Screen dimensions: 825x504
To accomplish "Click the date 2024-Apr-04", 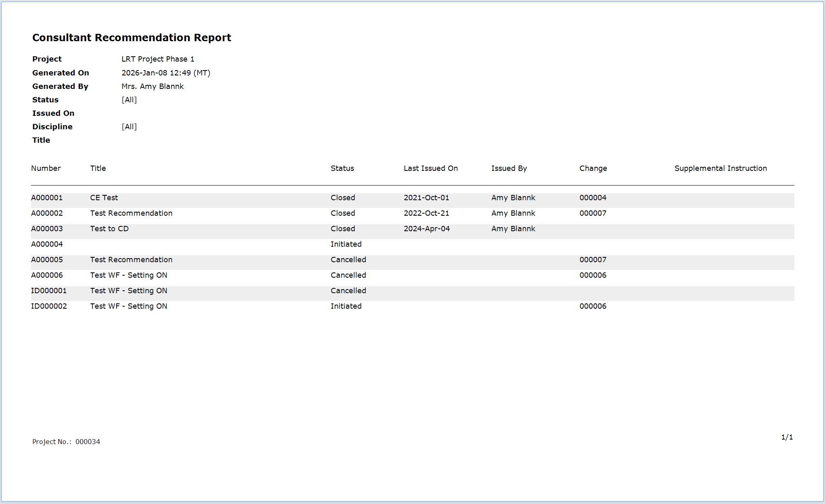I will point(427,229).
